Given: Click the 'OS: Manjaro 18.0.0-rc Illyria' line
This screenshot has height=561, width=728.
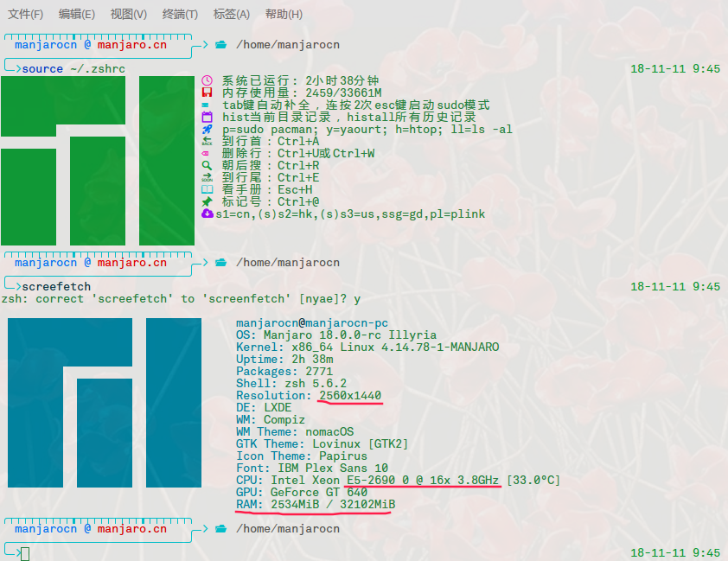Looking at the screenshot, I should 336,335.
